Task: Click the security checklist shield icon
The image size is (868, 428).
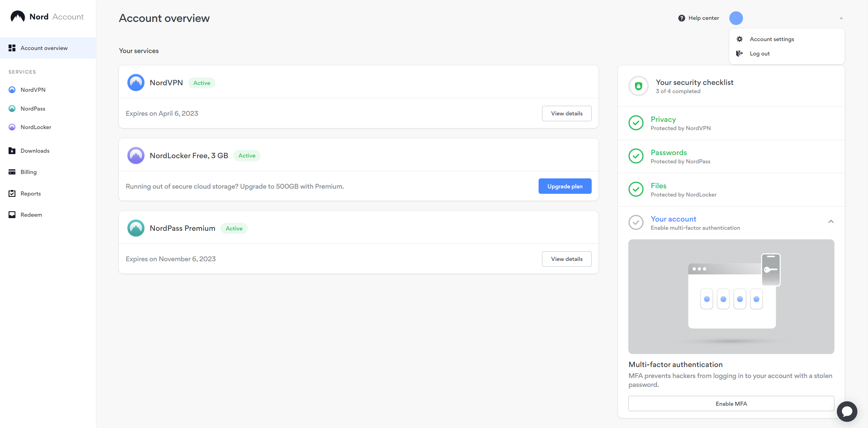Action: point(638,86)
